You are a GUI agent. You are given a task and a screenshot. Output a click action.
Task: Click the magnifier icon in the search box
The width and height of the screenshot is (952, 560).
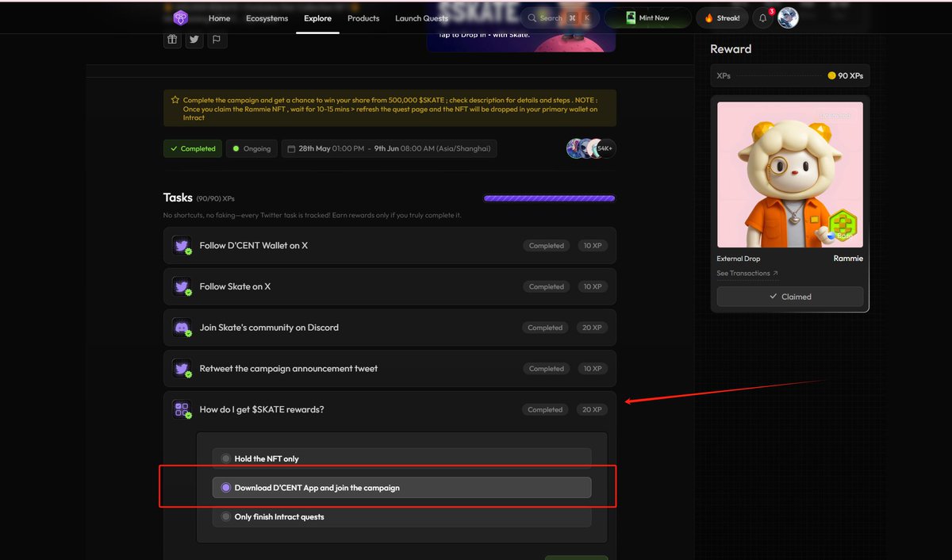(531, 18)
